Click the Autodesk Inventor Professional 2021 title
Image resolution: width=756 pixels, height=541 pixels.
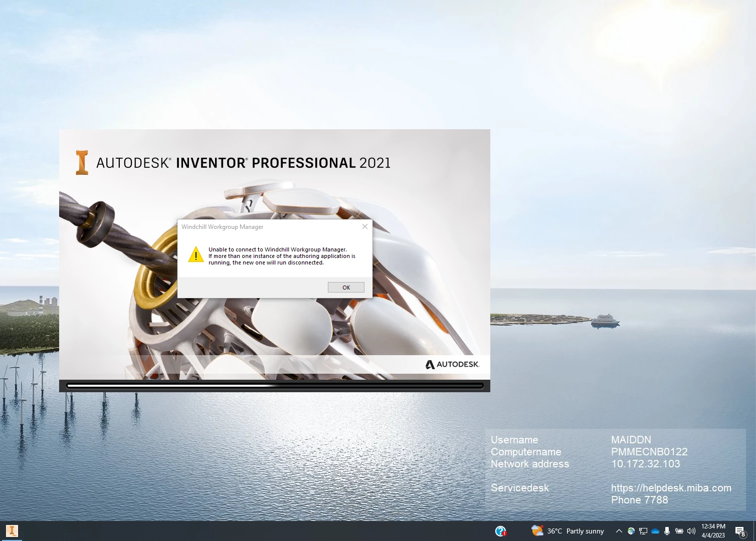[243, 163]
